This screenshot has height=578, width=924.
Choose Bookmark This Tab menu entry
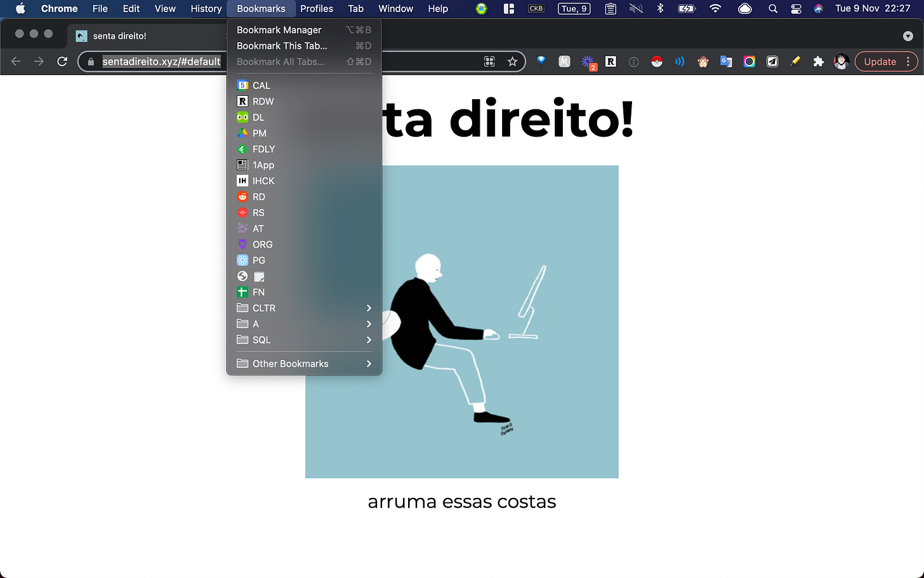(304, 46)
